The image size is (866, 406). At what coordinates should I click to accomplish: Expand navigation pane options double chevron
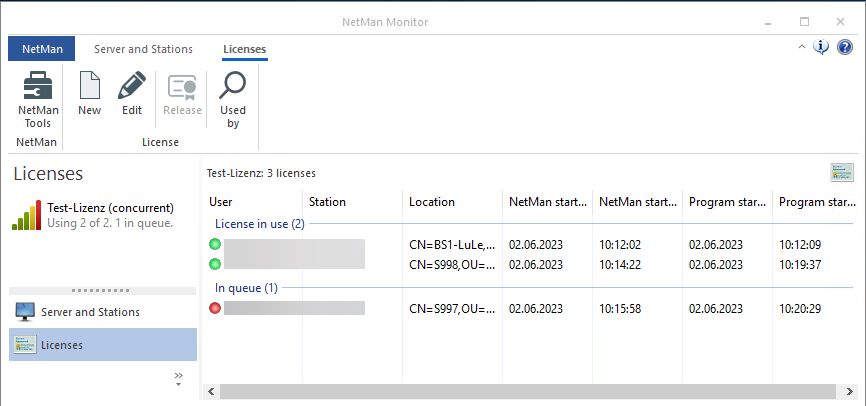179,377
